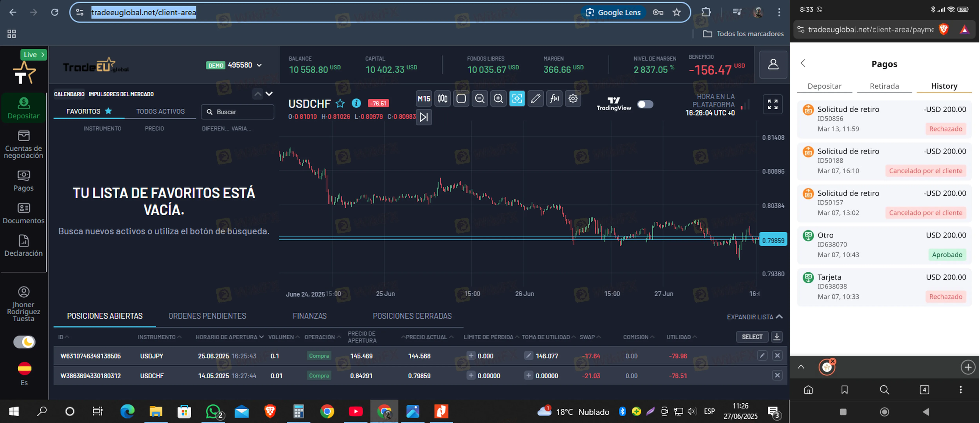This screenshot has width=980, height=423.
Task: Click the Buscar search field
Action: click(x=237, y=112)
